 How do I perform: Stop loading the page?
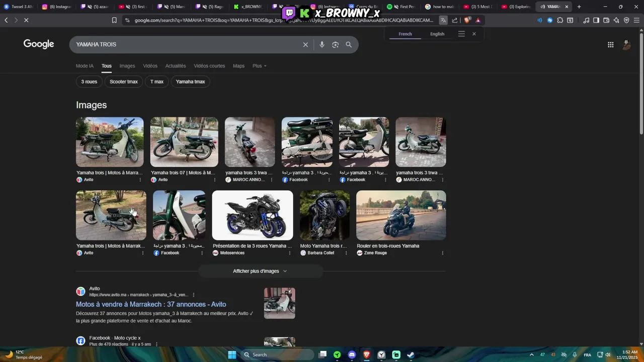[26, 20]
